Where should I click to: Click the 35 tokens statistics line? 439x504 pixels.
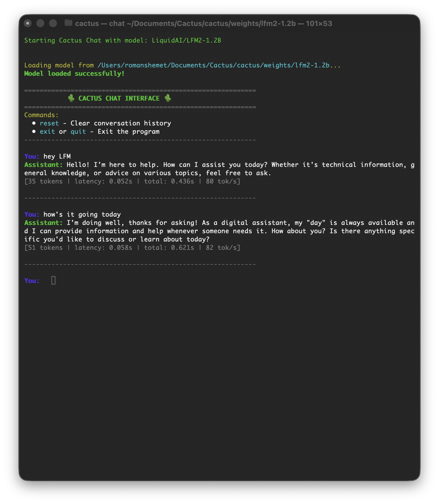(132, 181)
